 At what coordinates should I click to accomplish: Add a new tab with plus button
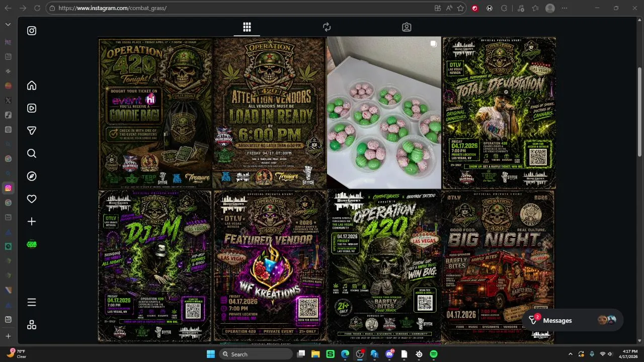(x=8, y=336)
